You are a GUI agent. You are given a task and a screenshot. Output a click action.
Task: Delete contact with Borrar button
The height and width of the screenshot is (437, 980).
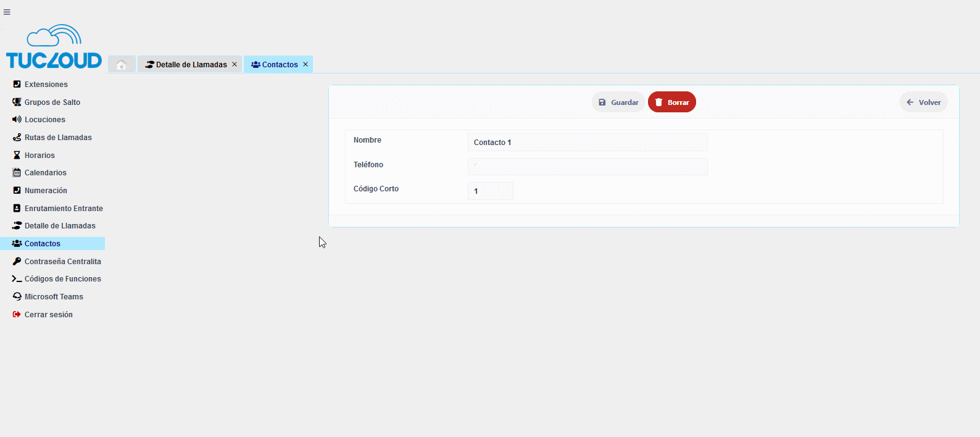671,102
